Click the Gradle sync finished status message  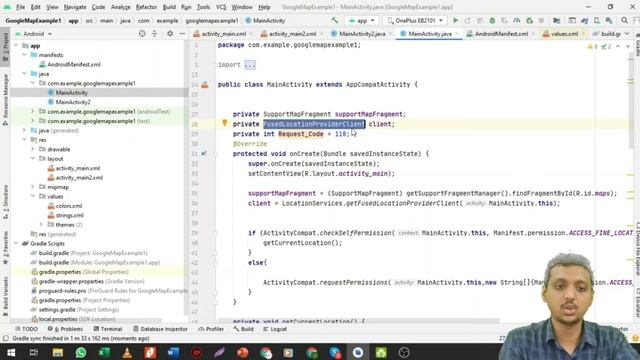click(81, 338)
